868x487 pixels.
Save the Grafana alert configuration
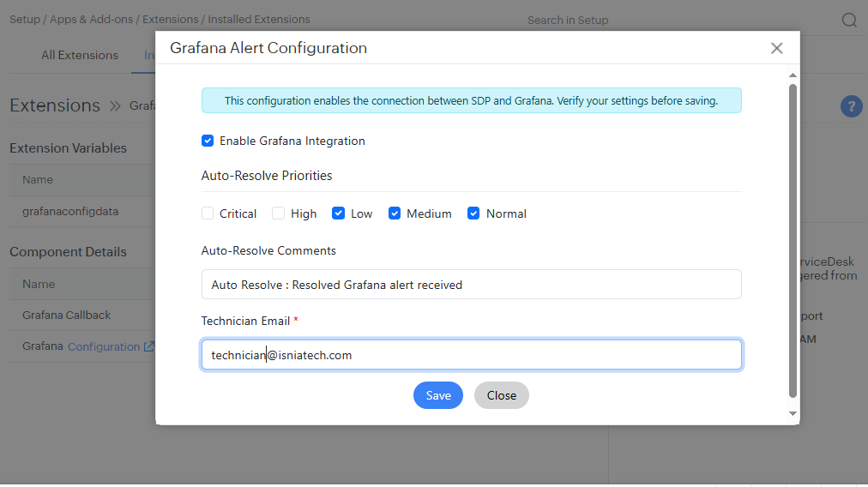pos(438,395)
